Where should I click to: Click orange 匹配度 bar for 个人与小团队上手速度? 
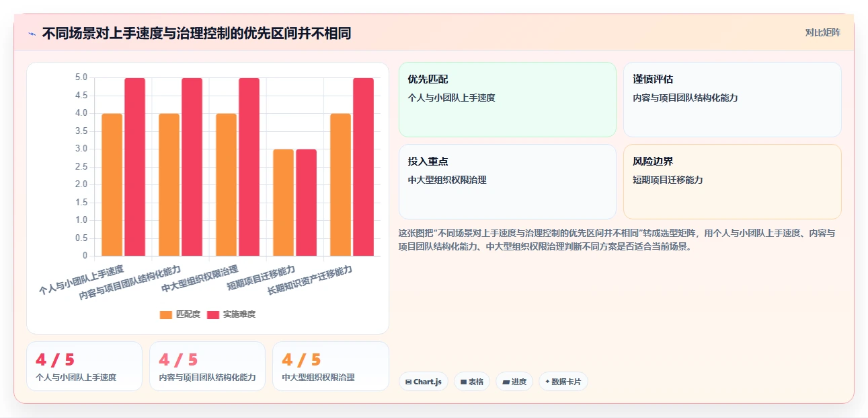(x=112, y=184)
